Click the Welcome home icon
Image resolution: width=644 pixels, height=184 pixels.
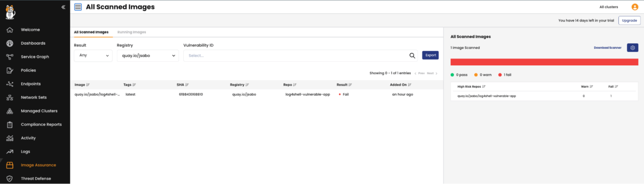click(x=10, y=30)
